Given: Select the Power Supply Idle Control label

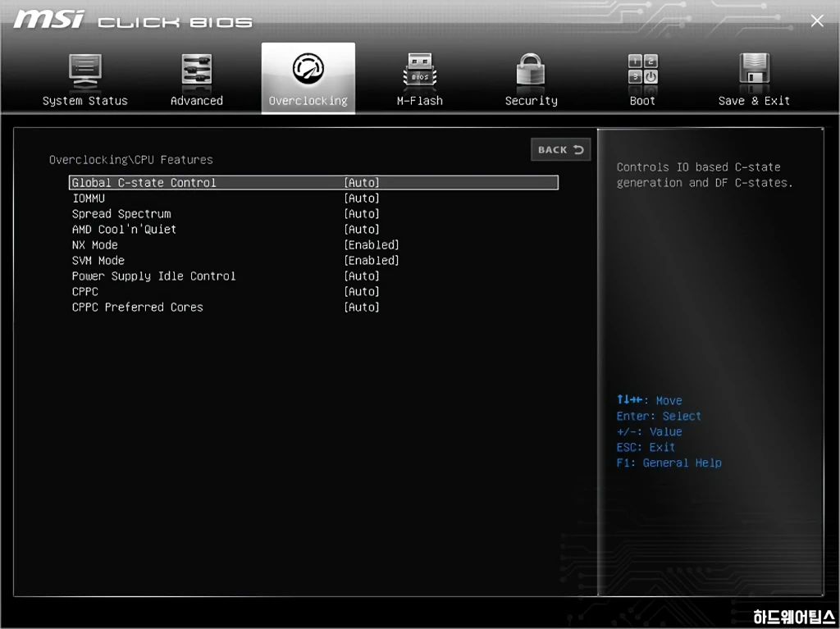Looking at the screenshot, I should 153,276.
